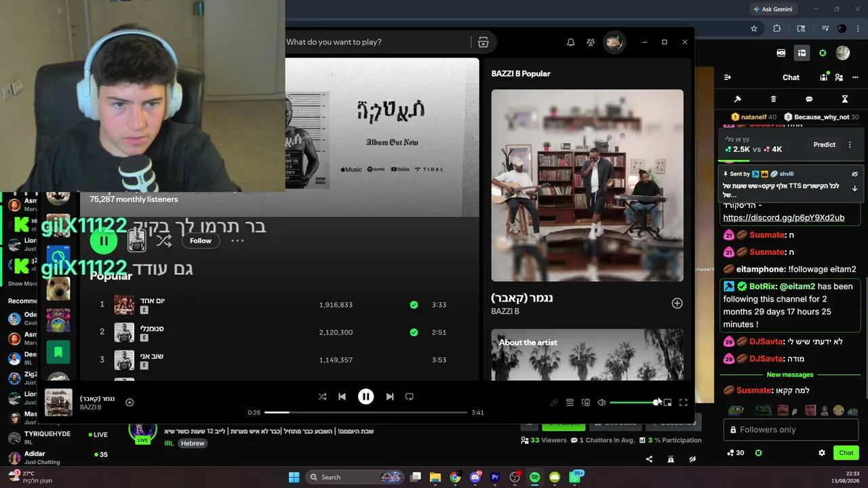This screenshot has height=488, width=868.
Task: Collapse the Kick chat panel
Action: 728,77
